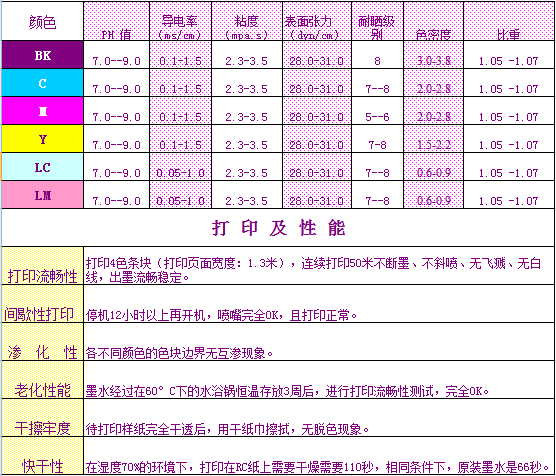Select the 粘度 column header

[x=247, y=21]
